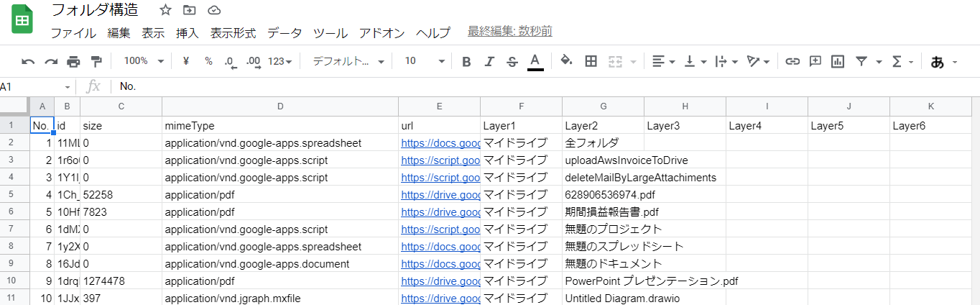Image resolution: width=980 pixels, height=305 pixels.
Task: Open the 編集 menu
Action: pyautogui.click(x=119, y=32)
